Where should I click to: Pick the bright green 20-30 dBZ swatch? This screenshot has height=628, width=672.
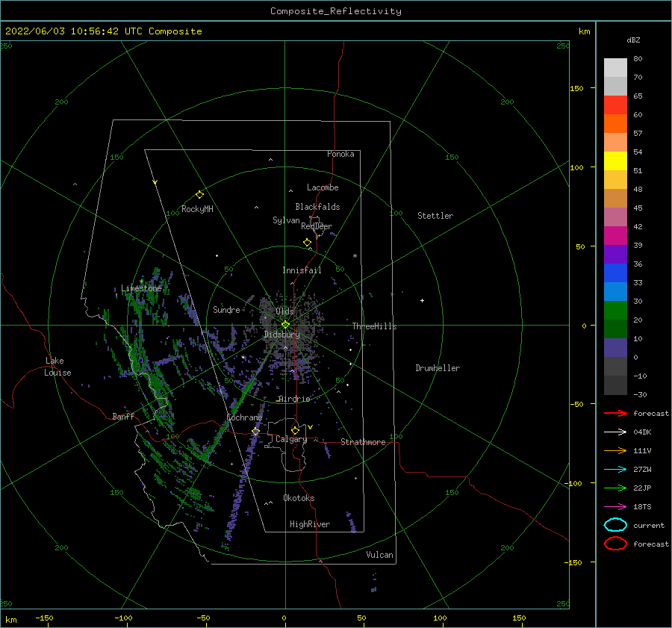(615, 310)
